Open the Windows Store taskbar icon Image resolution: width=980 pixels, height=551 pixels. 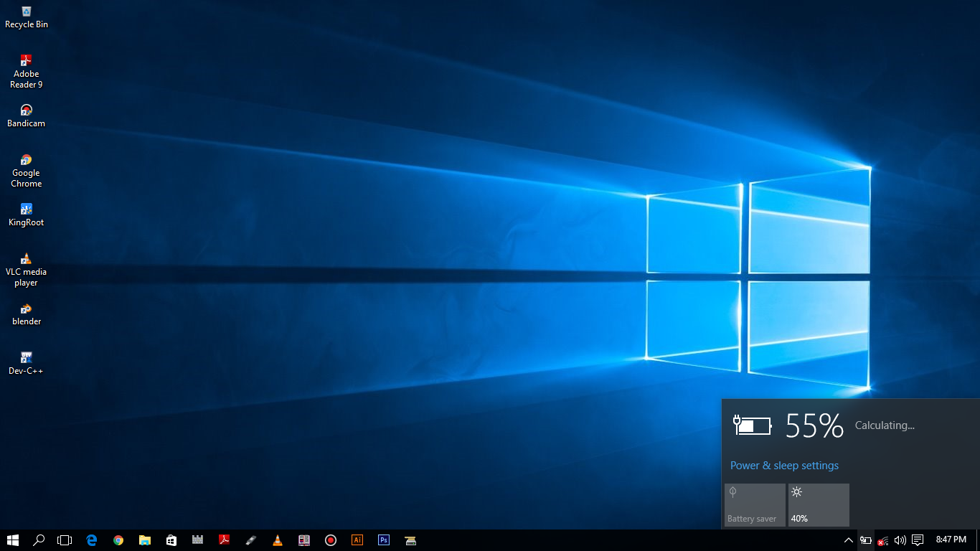pos(171,540)
